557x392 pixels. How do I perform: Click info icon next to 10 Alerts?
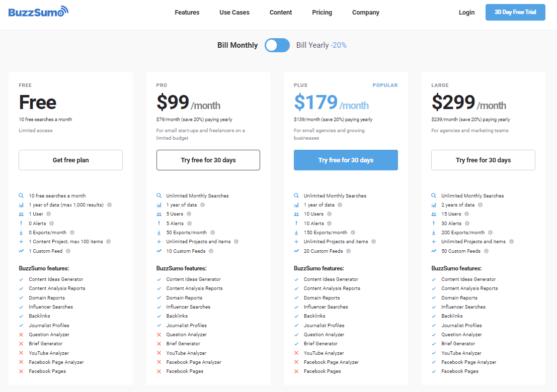329,224
